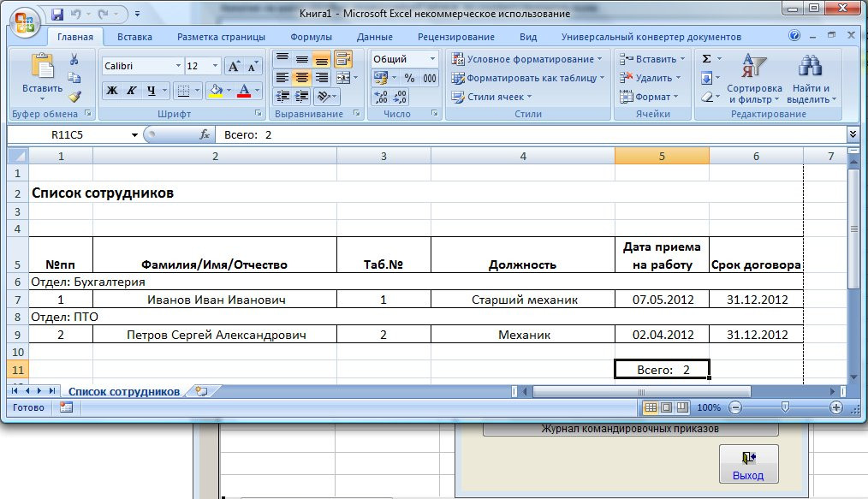Select the Список сотрудников sheet tab

124,391
